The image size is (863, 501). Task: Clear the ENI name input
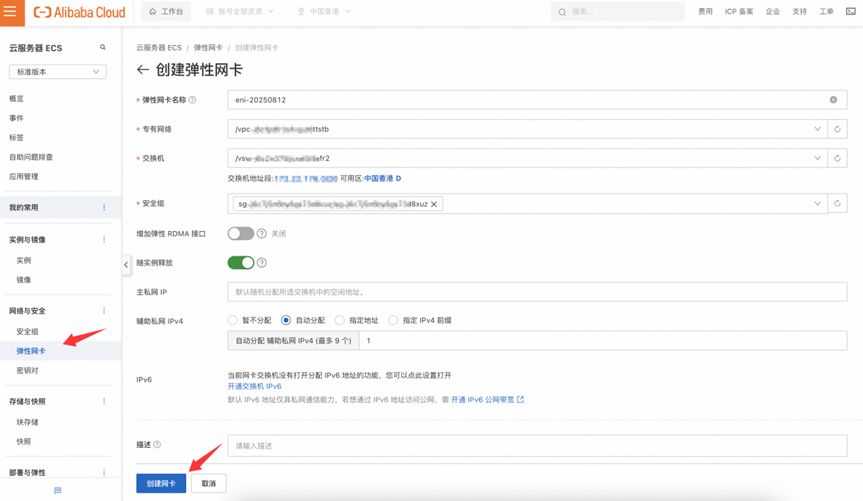[x=833, y=100]
